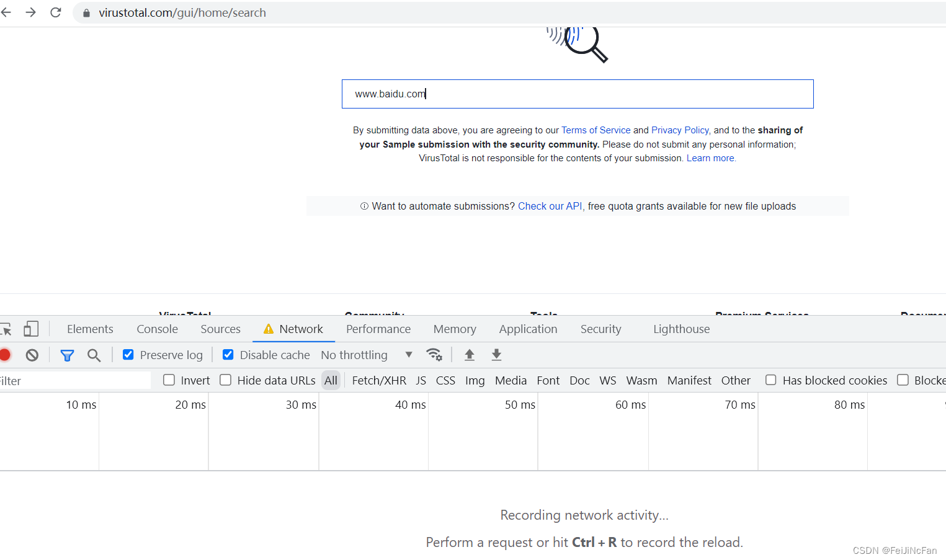The width and height of the screenshot is (946, 560).
Task: Clear the network log
Action: (x=32, y=355)
